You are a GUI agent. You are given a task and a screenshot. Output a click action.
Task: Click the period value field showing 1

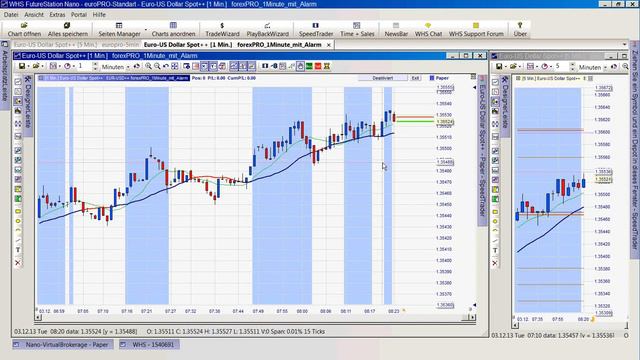84,66
